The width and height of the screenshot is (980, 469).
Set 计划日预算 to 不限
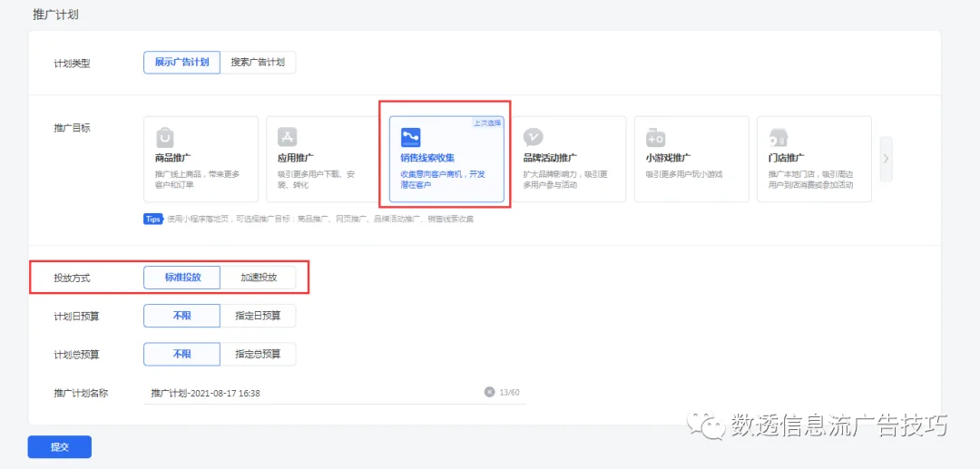point(181,316)
